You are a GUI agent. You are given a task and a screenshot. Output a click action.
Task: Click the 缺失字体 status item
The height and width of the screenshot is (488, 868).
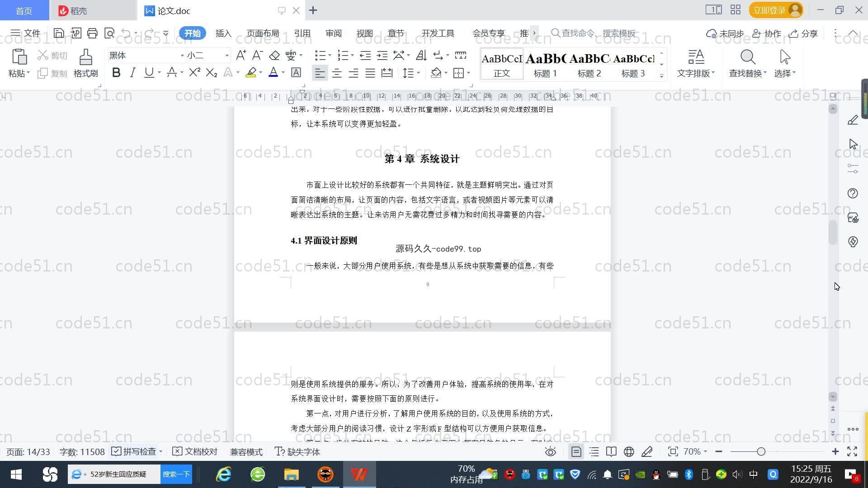pyautogui.click(x=297, y=451)
